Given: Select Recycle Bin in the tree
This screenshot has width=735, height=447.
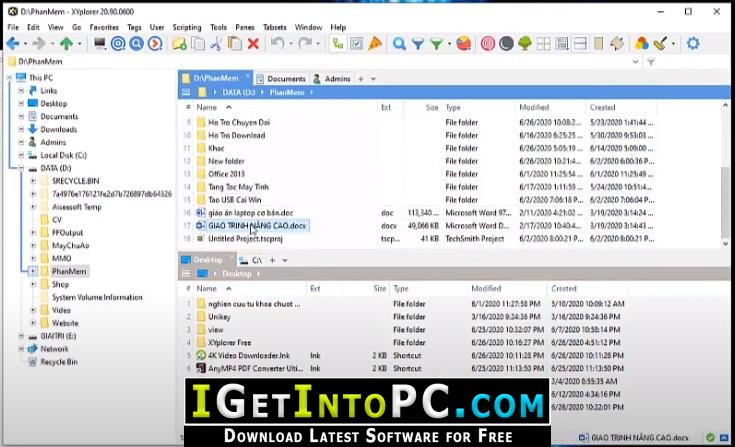Looking at the screenshot, I should point(59,362).
